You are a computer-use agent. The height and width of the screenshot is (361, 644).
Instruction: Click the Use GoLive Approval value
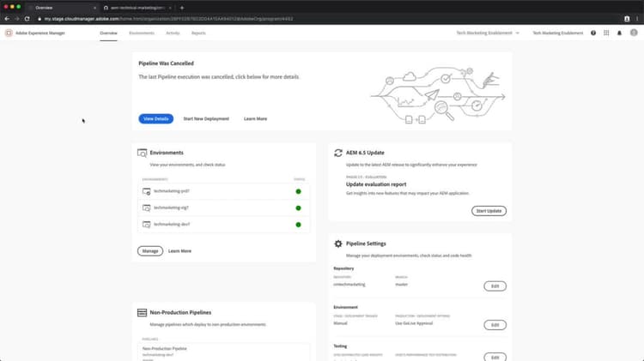414,323
